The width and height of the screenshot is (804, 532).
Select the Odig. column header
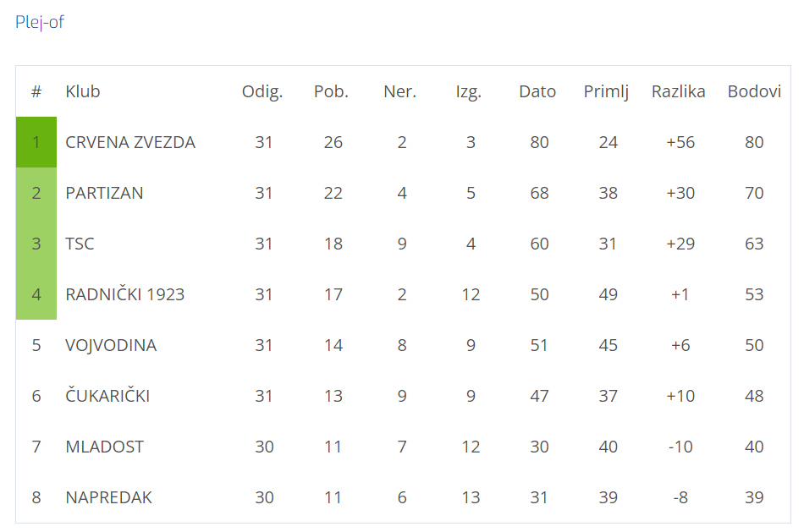point(262,91)
